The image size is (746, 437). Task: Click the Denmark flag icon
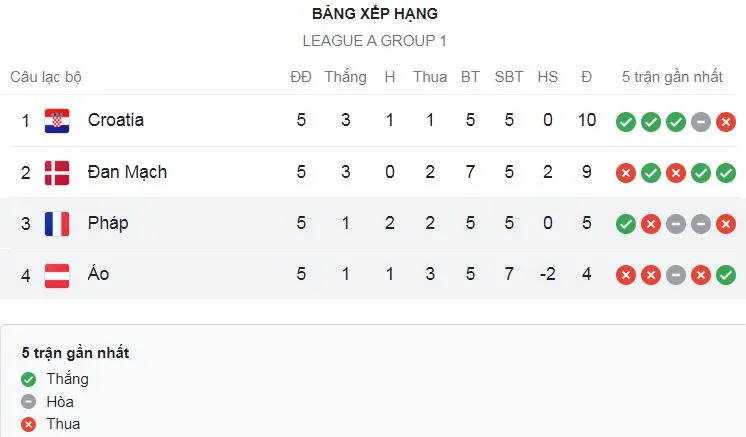tap(57, 173)
